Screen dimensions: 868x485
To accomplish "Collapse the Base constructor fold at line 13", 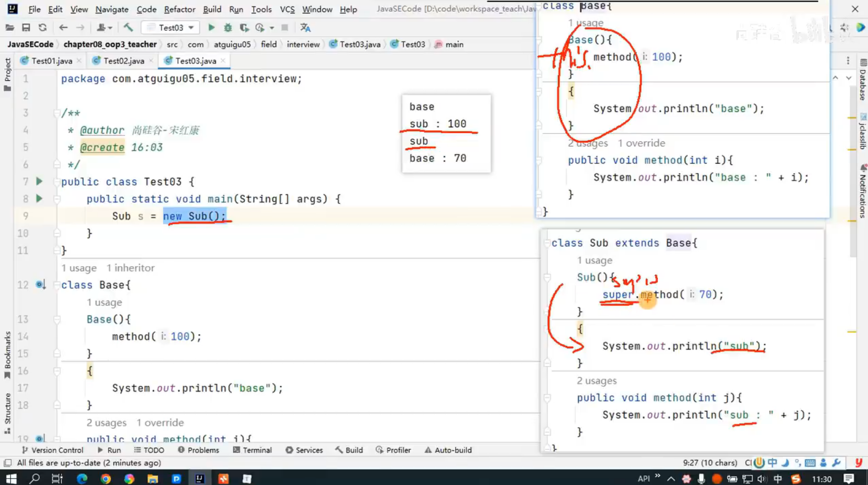I will pos(57,319).
